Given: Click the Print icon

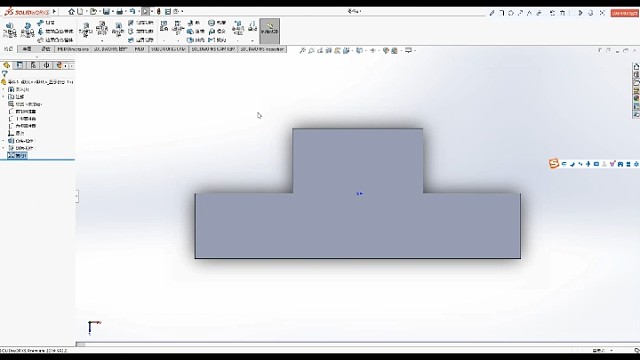Looking at the screenshot, I should (x=120, y=12).
